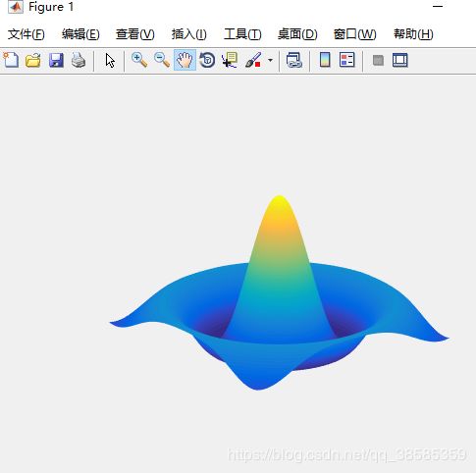Viewport: 476px width, 473px height.
Task: Open the 插入(I) menu
Action: point(189,34)
